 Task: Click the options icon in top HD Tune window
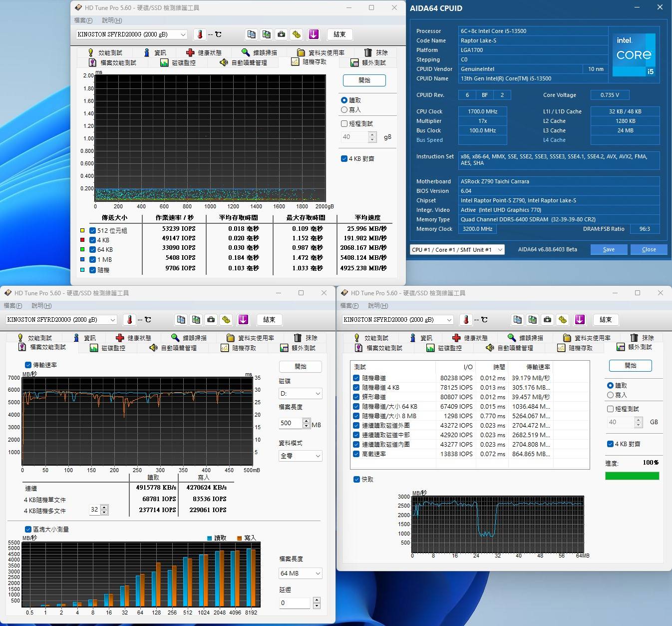pyautogui.click(x=297, y=34)
